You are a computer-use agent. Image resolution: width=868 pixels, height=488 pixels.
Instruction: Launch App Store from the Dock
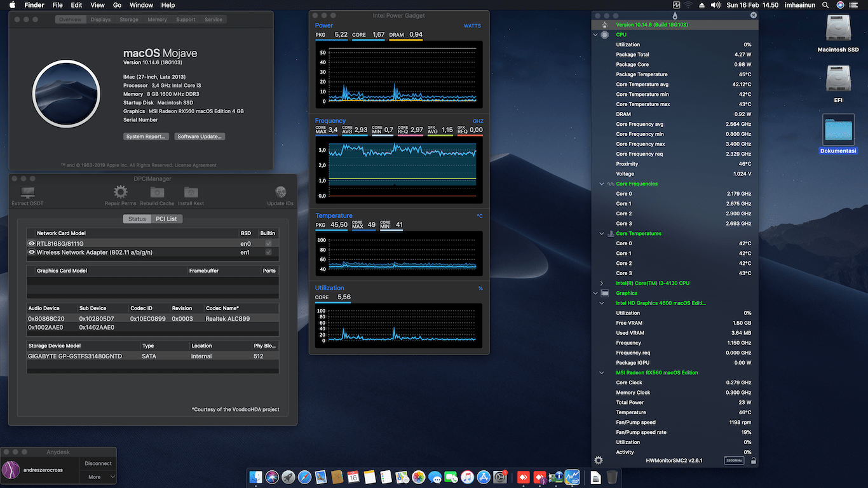[483, 477]
